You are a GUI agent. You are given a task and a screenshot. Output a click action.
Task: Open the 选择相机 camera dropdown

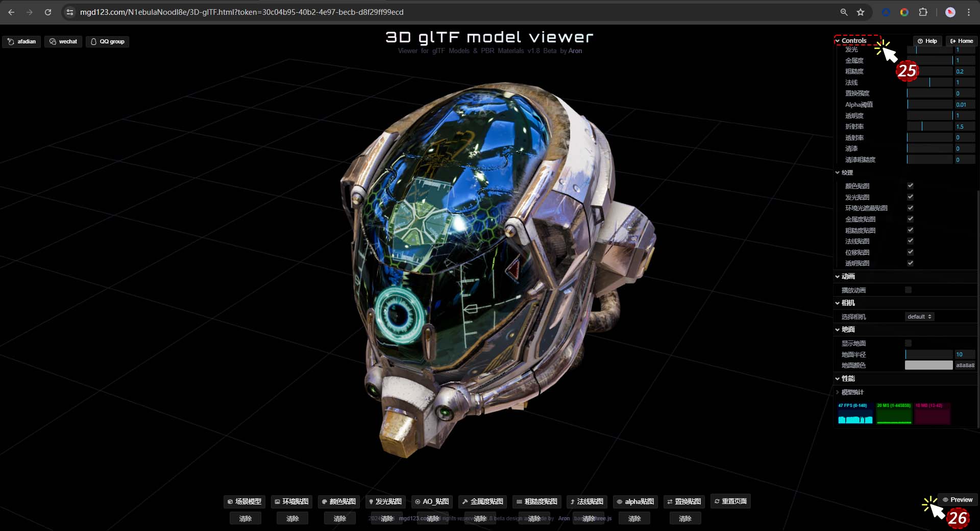[x=919, y=317]
